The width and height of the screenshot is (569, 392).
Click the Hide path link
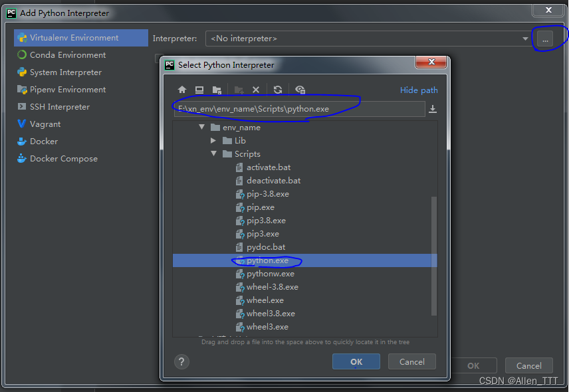click(x=419, y=90)
